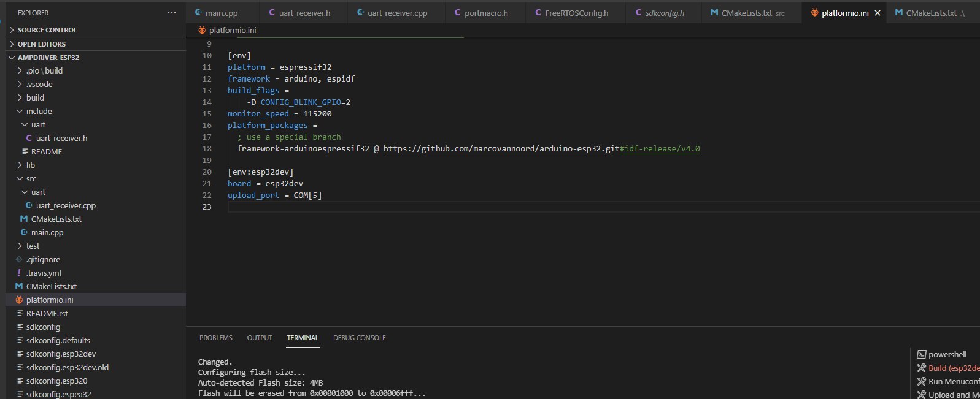Click the PlatformIO icon in the breadcrumb

pyautogui.click(x=202, y=30)
